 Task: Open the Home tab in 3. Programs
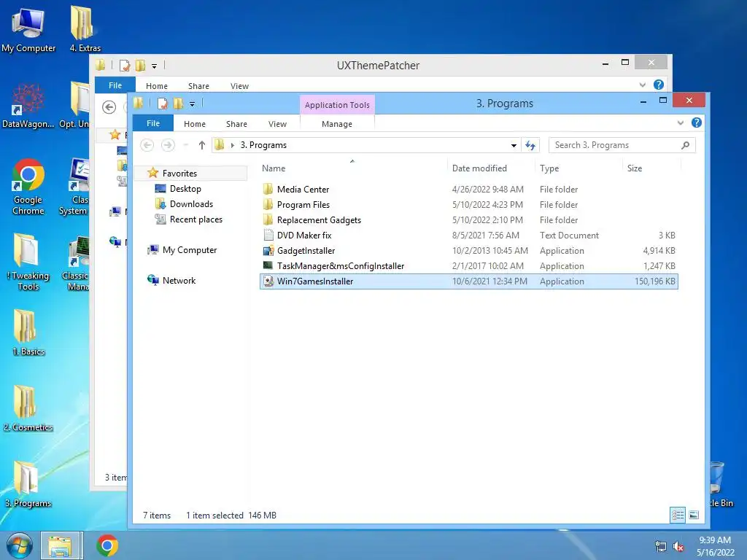click(195, 124)
